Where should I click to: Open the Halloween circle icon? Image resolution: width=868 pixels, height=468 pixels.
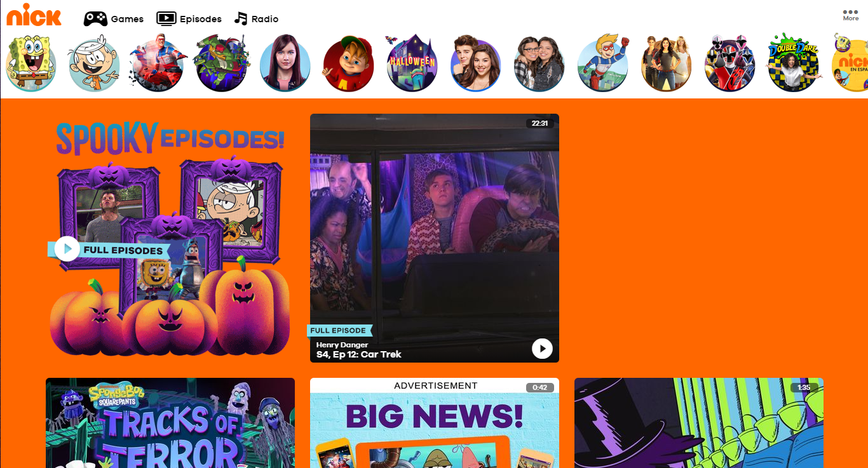412,63
